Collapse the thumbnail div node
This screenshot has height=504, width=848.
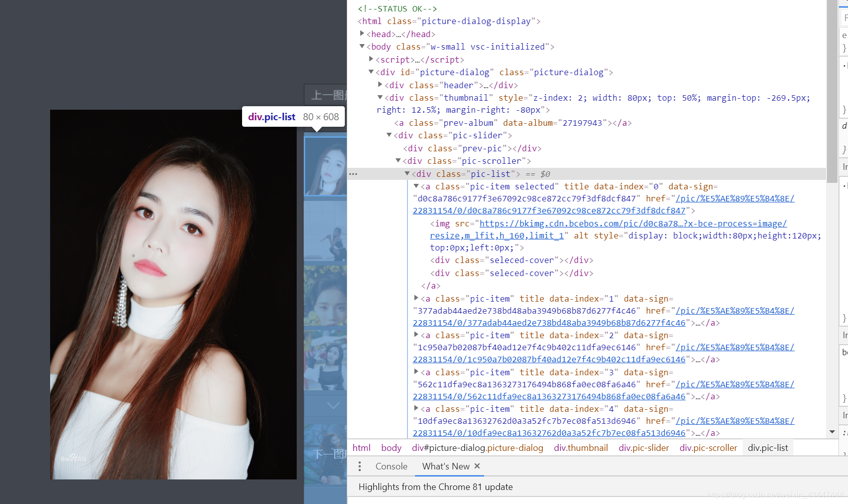380,97
